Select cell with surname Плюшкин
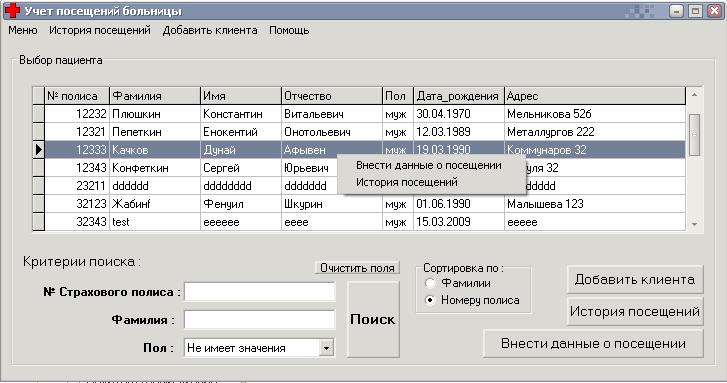727x383 pixels. click(155, 114)
